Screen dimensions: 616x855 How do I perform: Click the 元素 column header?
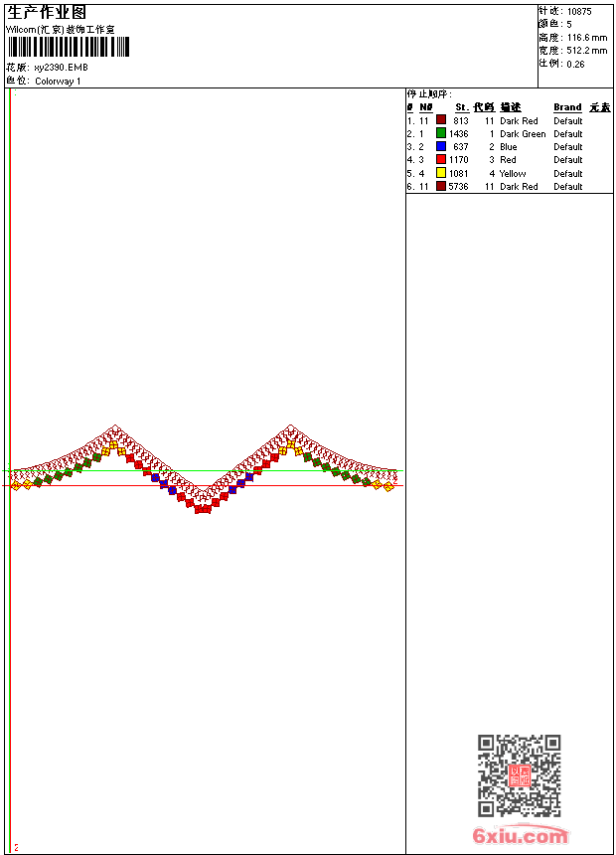[600, 107]
